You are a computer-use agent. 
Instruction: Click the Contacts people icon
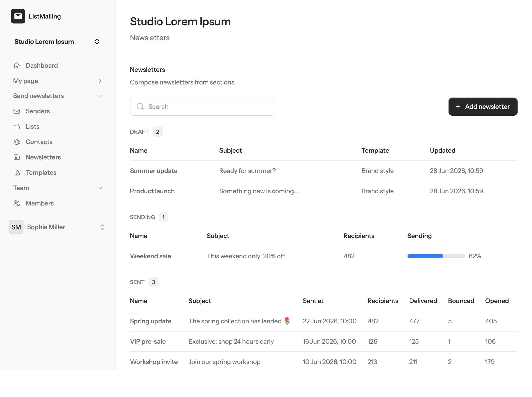click(x=16, y=142)
